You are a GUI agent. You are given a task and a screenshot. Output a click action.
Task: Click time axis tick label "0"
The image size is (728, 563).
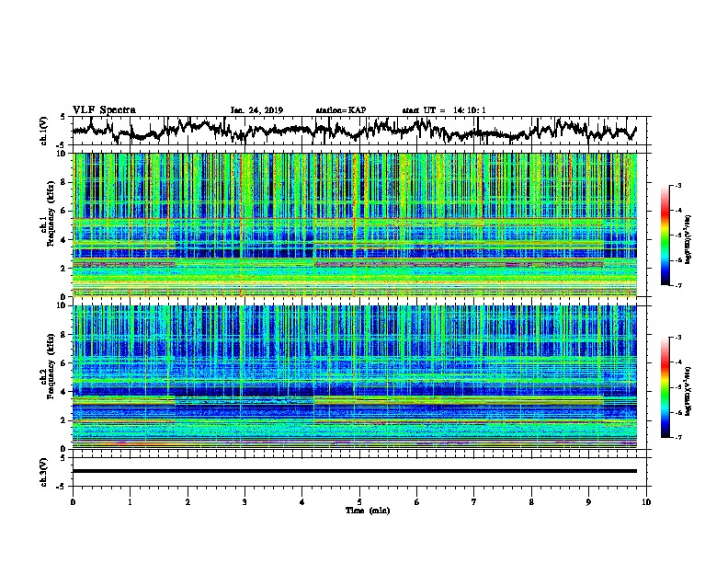pos(73,502)
